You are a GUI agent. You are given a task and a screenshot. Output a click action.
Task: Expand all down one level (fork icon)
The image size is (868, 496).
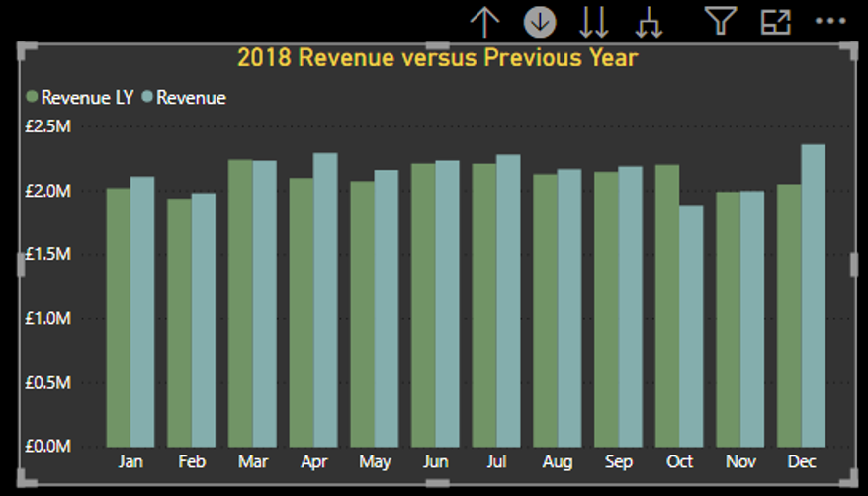(x=649, y=21)
